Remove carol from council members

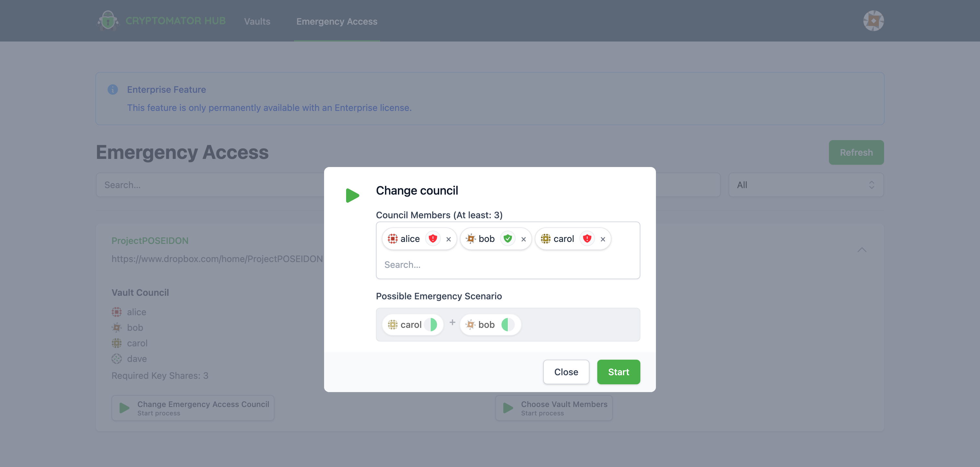pyautogui.click(x=602, y=239)
